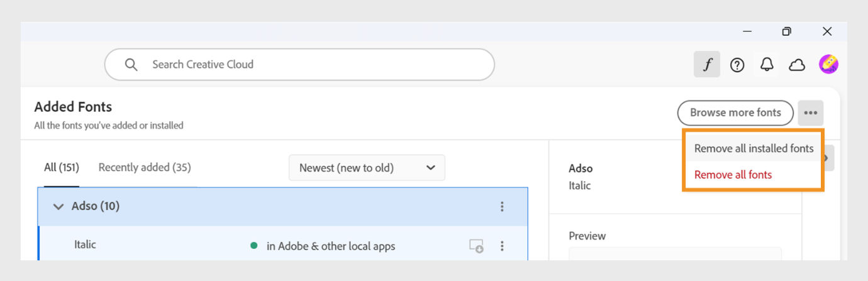Collapse the Adso (10) font family
Screen dimensions: 868x281
pos(58,206)
